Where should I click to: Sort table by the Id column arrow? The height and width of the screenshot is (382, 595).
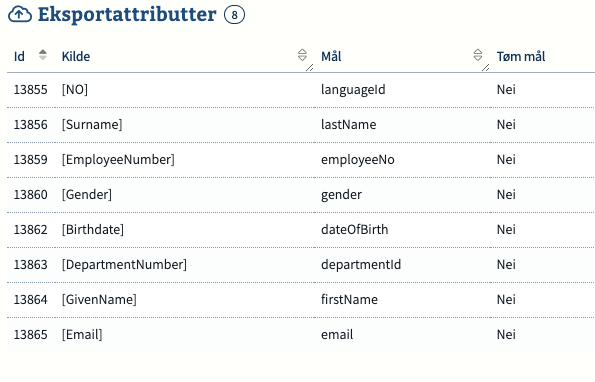43,55
